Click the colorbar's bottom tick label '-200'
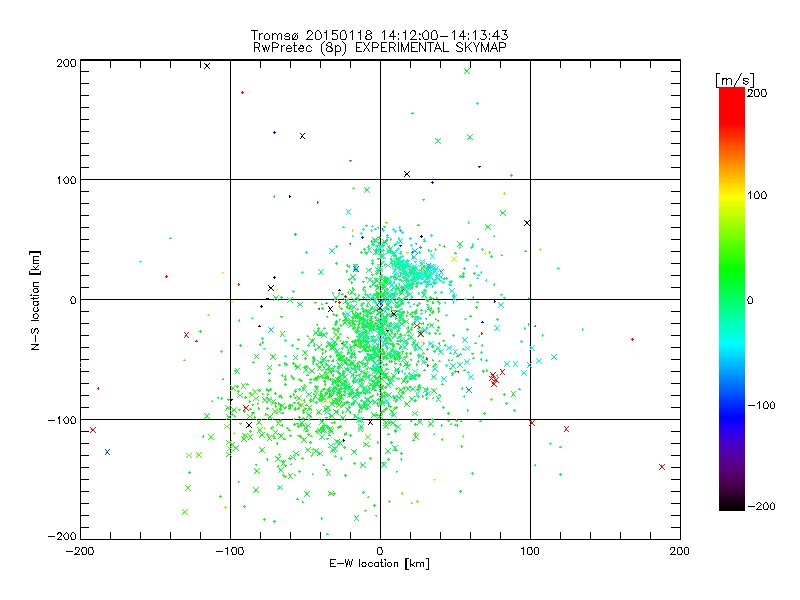The height and width of the screenshot is (600, 800). [x=761, y=506]
